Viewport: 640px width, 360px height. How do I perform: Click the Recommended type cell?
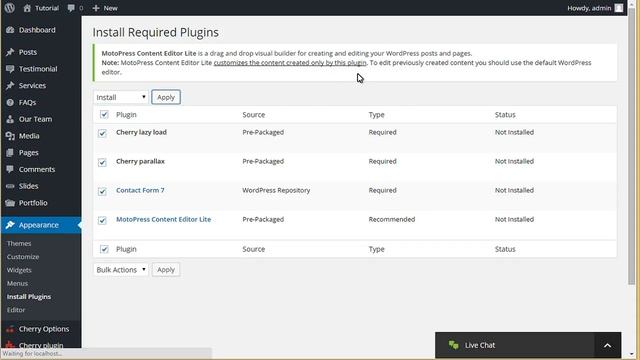coord(391,219)
